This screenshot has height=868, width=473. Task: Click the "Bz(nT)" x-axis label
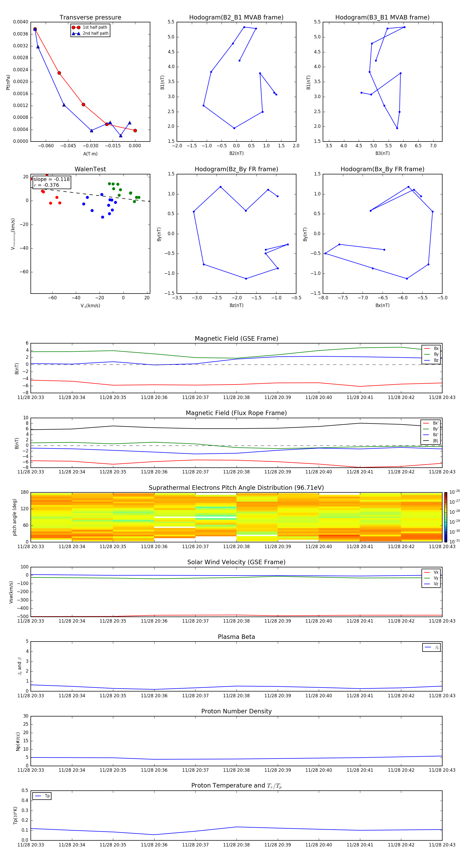[236, 305]
